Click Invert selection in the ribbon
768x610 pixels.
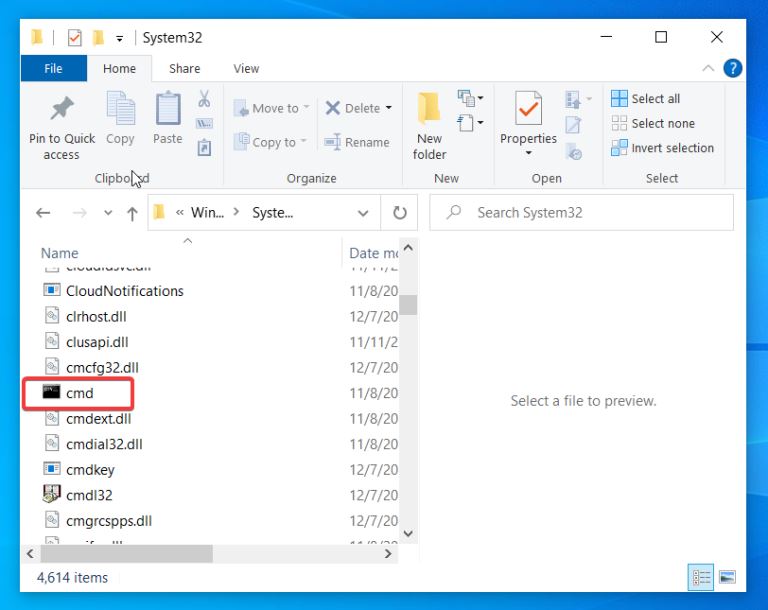click(663, 147)
